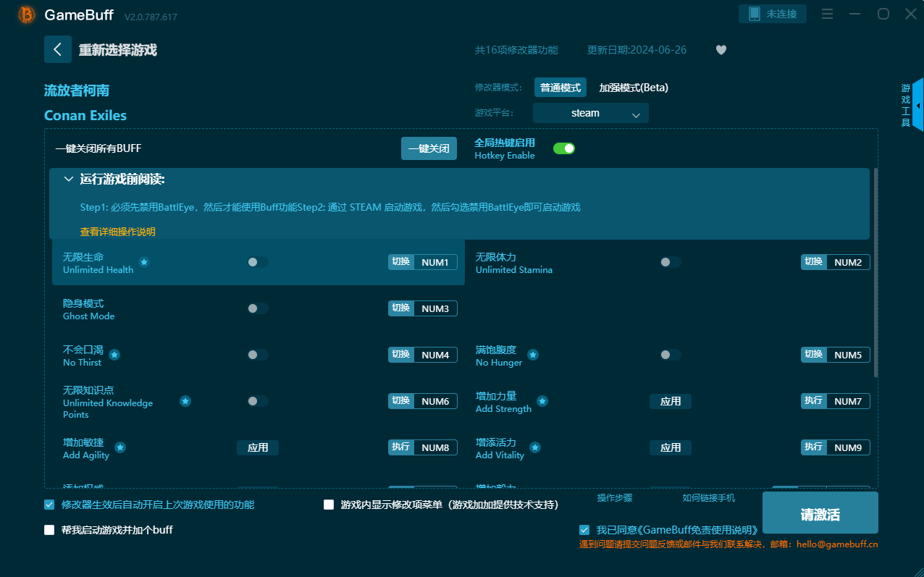The image size is (924, 577).
Task: Click the heart favorite icon
Action: (x=721, y=50)
